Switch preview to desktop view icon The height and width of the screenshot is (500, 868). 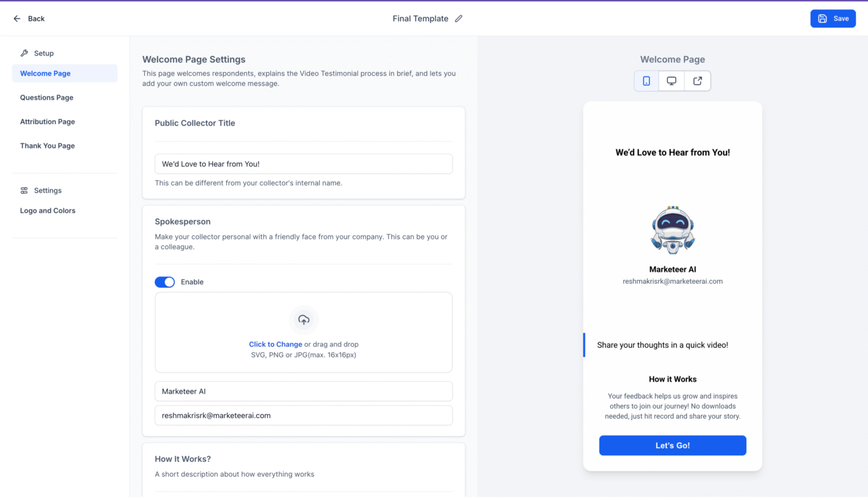click(x=671, y=80)
